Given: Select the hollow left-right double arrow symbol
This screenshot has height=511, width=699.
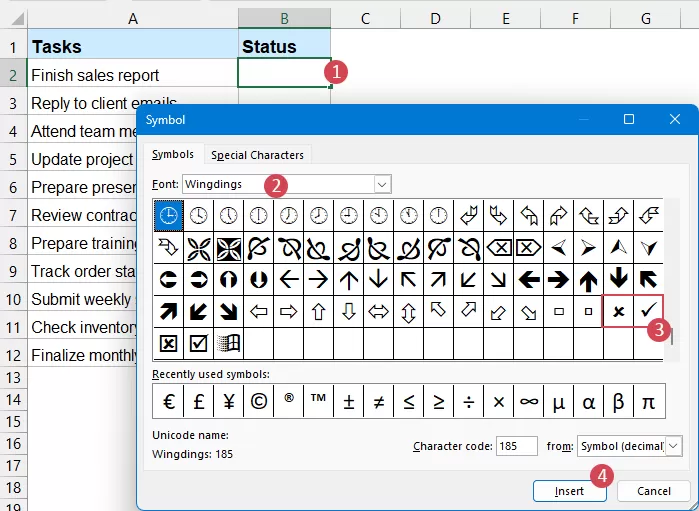Looking at the screenshot, I should pos(378,311).
